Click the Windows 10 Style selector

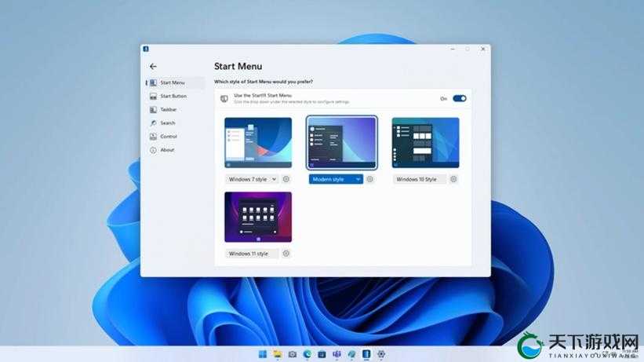[x=420, y=179]
